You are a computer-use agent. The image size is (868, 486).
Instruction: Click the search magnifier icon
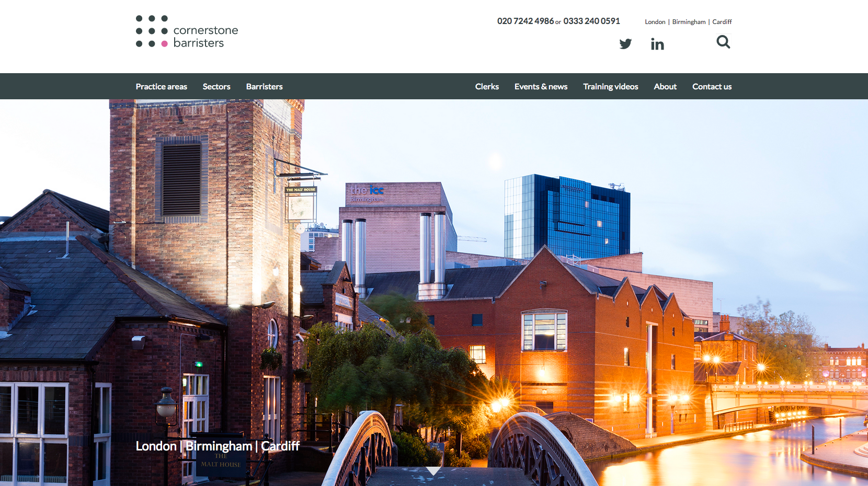(x=723, y=42)
